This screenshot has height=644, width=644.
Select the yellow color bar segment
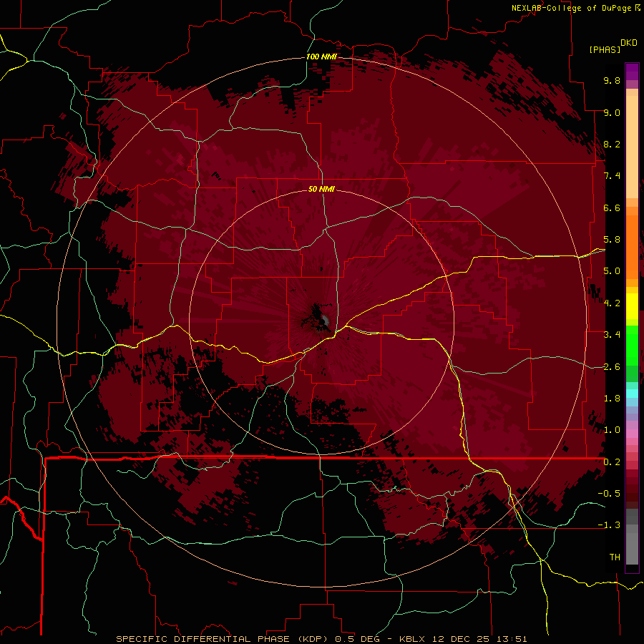pyautogui.click(x=632, y=306)
